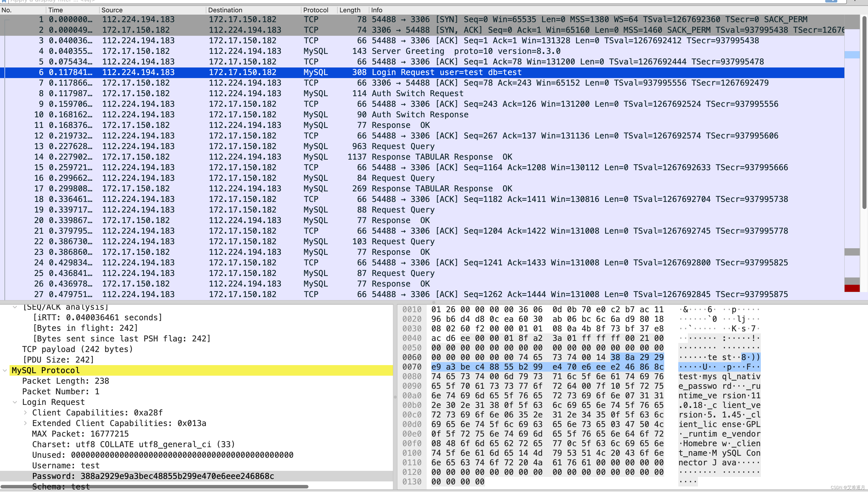Select Bytes sent since last PSH flag

pyautogui.click(x=196, y=339)
